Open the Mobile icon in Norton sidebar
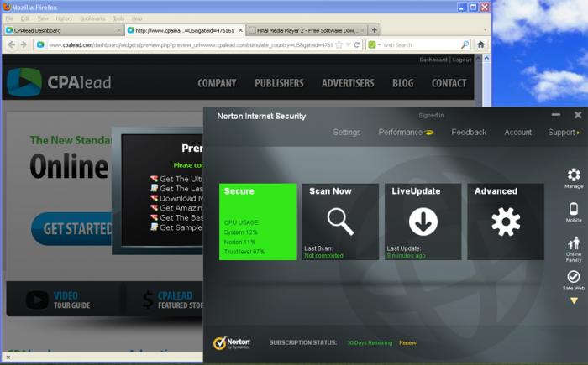 point(574,212)
